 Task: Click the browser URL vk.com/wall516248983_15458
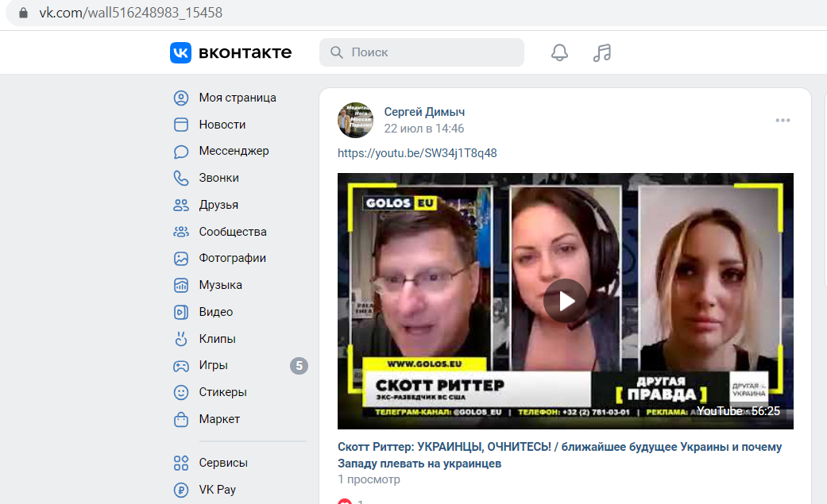coord(131,13)
